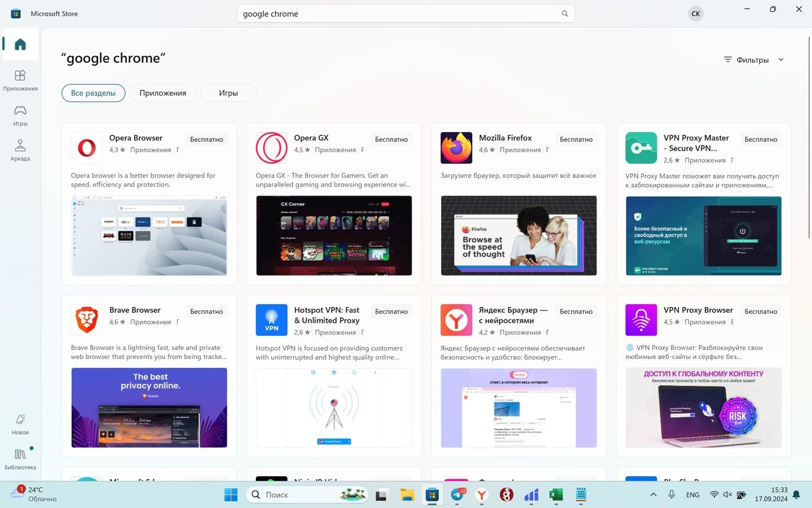
Task: Click the search magnifier icon
Action: click(564, 14)
